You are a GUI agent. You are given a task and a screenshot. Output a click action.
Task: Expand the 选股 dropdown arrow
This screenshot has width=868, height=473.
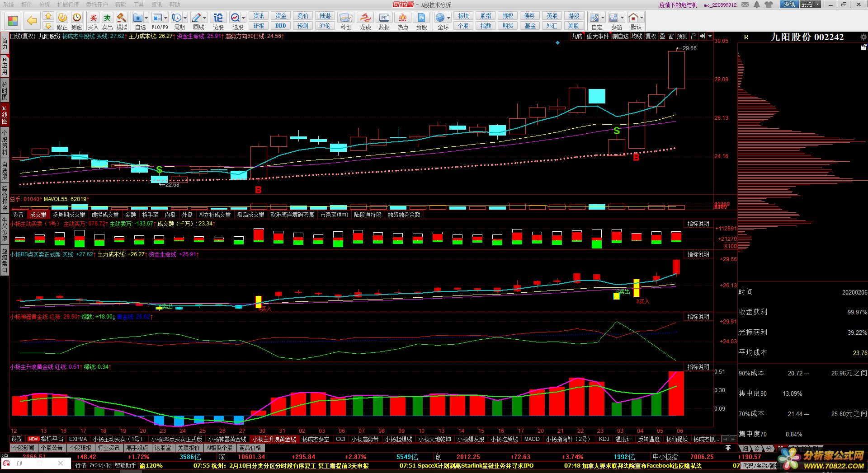coord(243,18)
